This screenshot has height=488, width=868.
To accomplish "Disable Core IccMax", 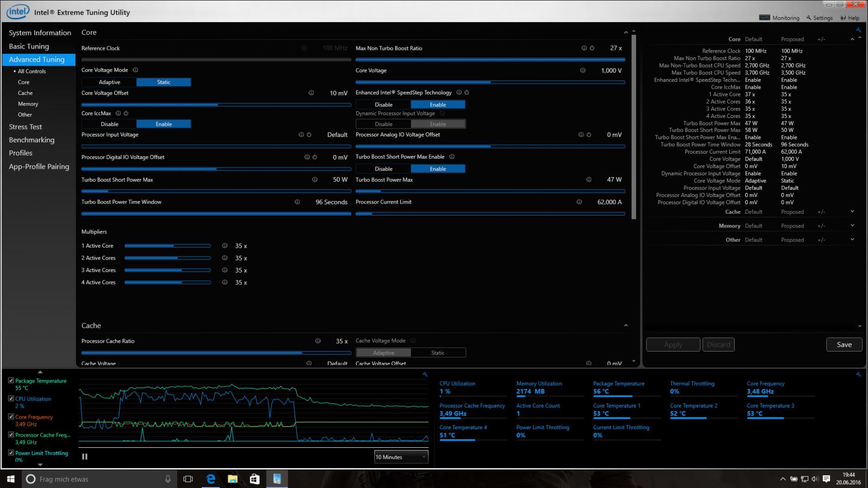I will click(x=109, y=124).
